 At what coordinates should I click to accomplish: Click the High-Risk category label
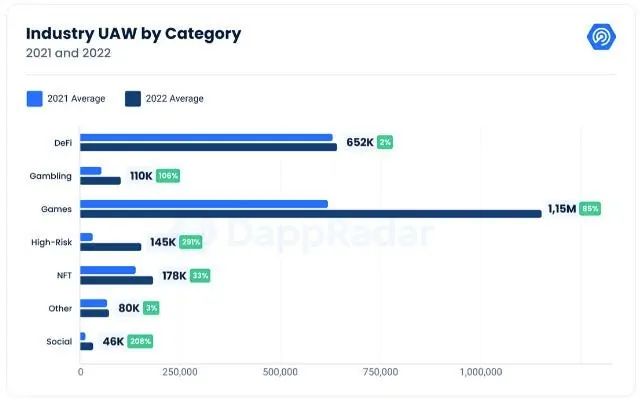coord(51,242)
